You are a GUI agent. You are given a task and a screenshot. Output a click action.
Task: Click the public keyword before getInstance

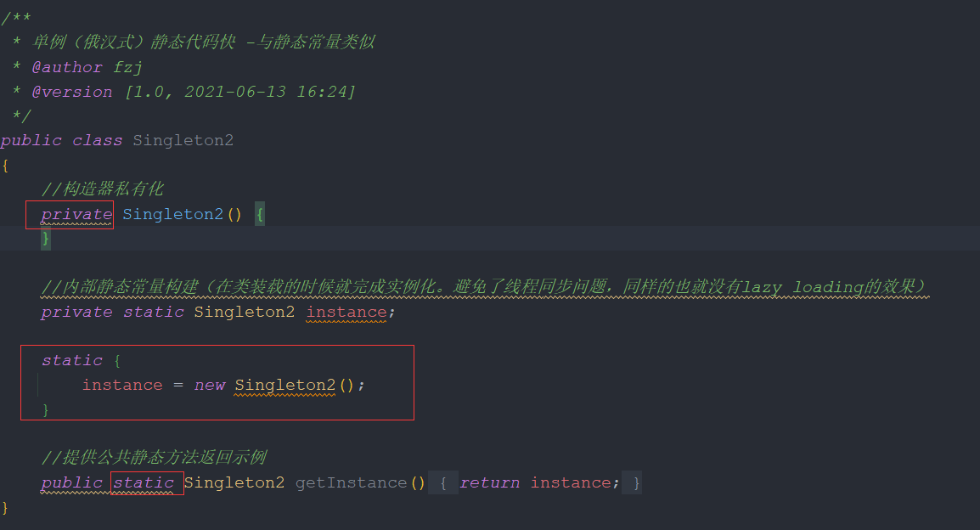(x=72, y=483)
